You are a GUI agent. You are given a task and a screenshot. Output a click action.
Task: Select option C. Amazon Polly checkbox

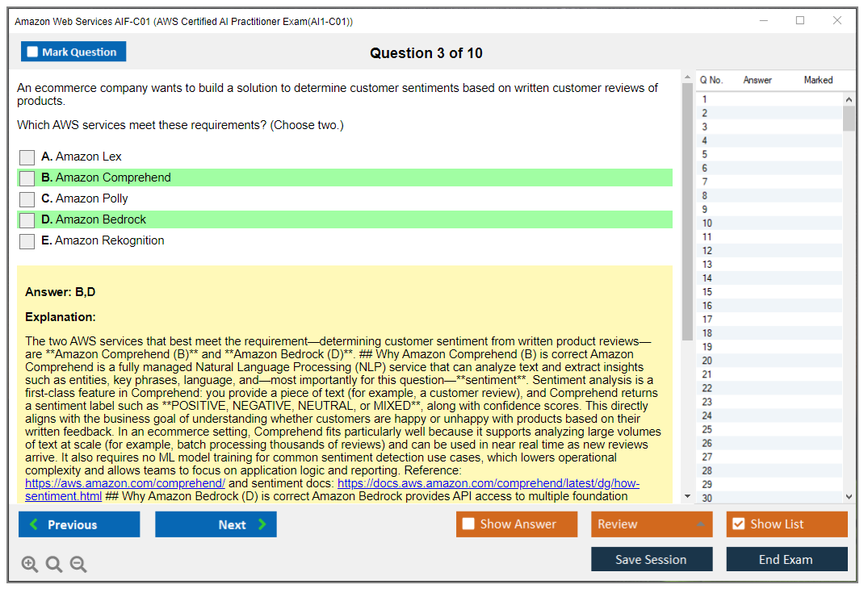click(27, 199)
